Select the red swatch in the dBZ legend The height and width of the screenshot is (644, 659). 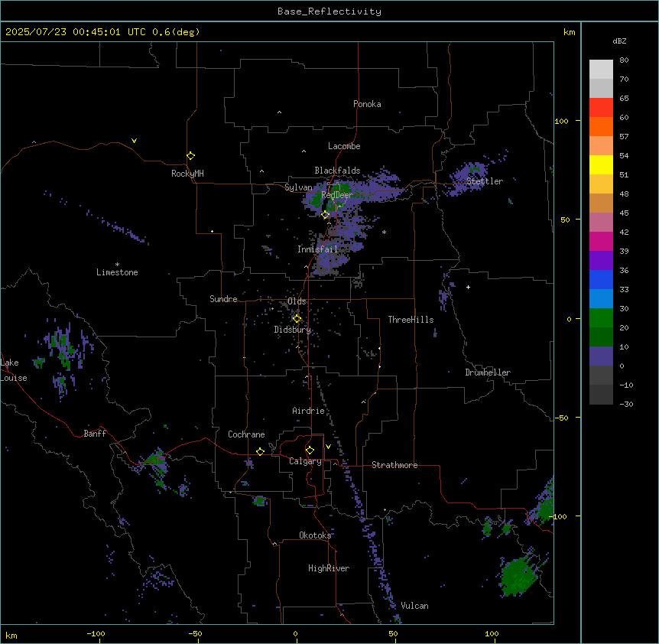click(601, 108)
